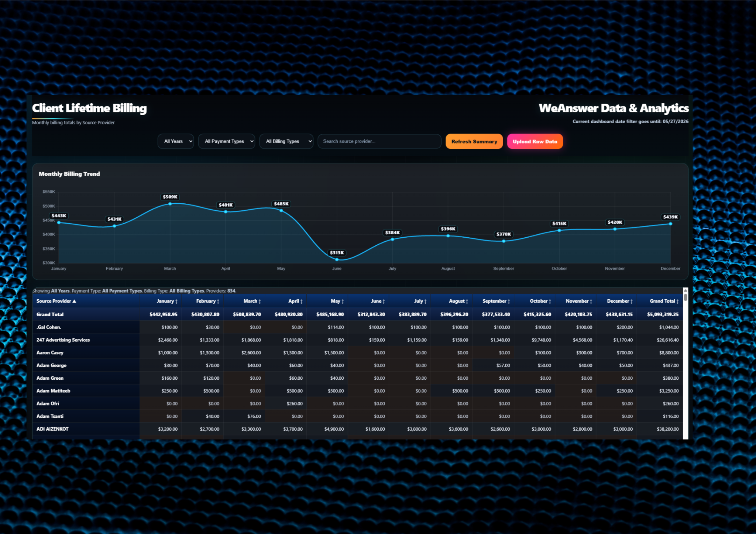Sort table by March column
Viewport: 756px width, 534px height.
point(252,301)
